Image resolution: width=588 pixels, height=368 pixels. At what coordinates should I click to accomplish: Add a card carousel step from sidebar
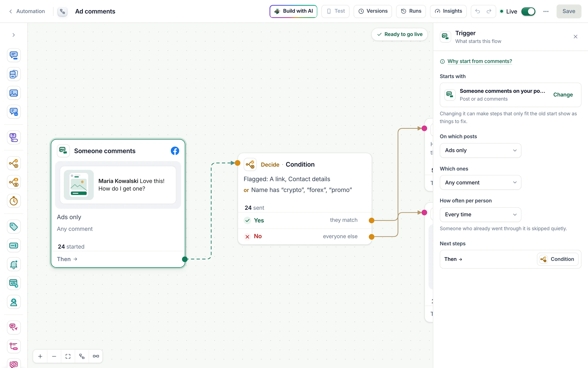14,74
